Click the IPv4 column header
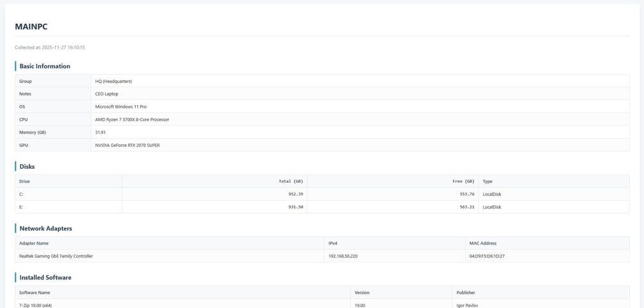The width and height of the screenshot is (644, 308). click(x=395, y=243)
